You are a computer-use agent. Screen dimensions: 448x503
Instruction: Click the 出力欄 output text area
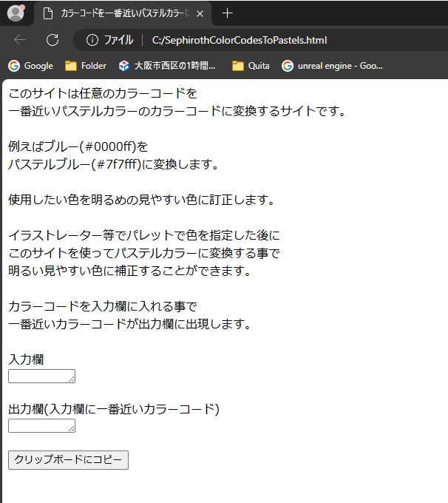tap(41, 425)
